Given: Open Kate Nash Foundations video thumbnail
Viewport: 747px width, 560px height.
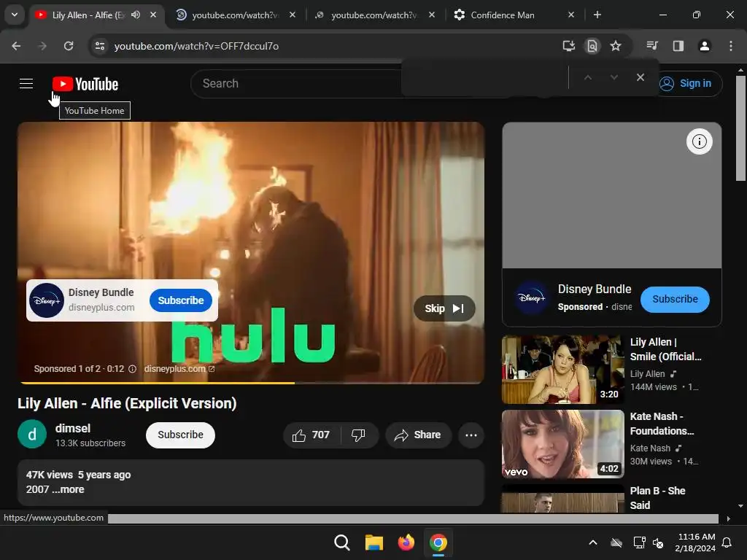Looking at the screenshot, I should click(x=562, y=444).
